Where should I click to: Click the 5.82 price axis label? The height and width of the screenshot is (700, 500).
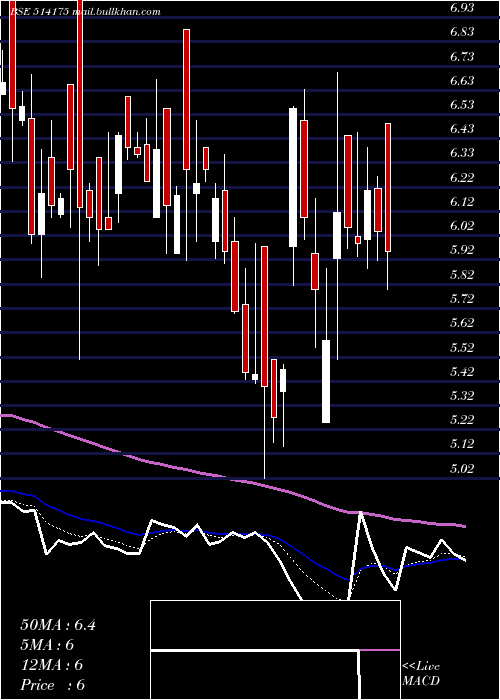[x=462, y=275]
